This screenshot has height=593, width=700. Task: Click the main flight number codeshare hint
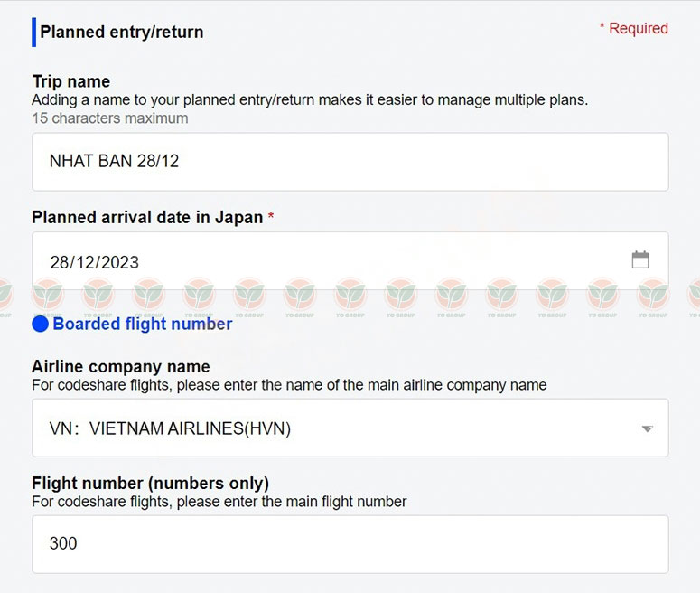[x=219, y=502]
